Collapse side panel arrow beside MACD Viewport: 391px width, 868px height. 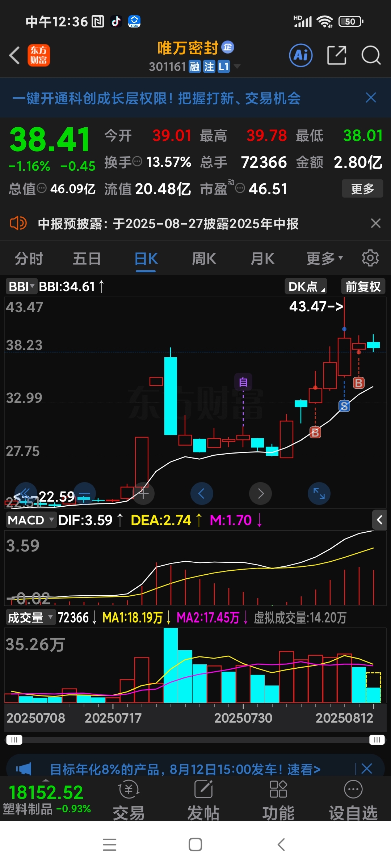click(x=379, y=520)
